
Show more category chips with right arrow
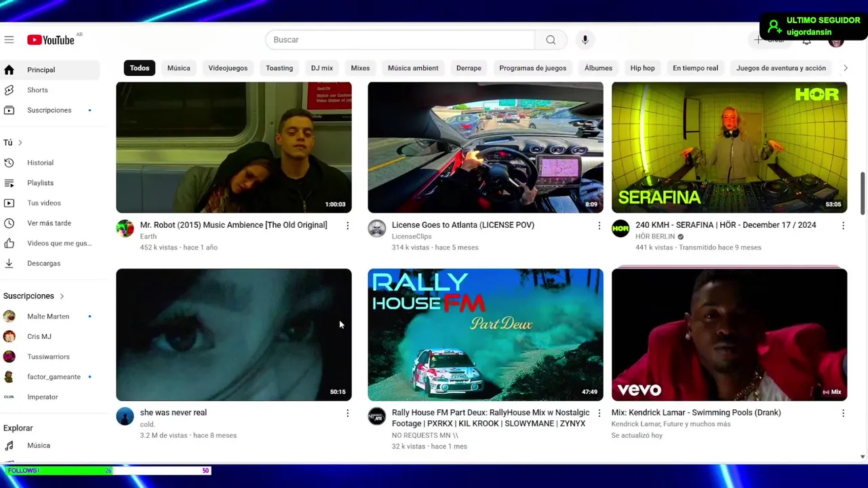(x=845, y=68)
